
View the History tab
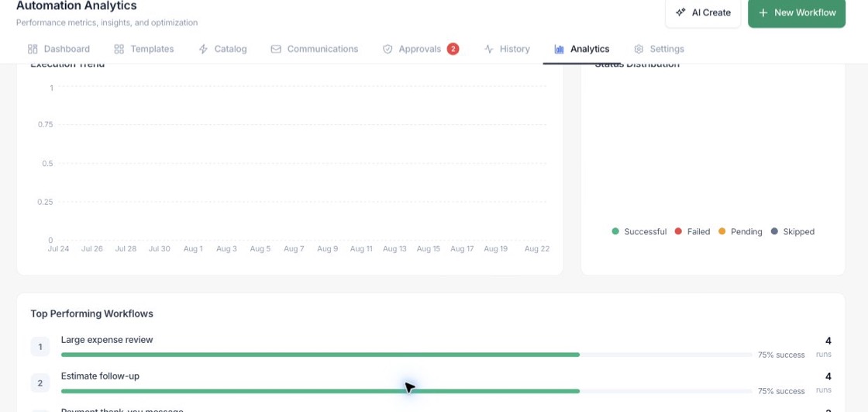507,49
